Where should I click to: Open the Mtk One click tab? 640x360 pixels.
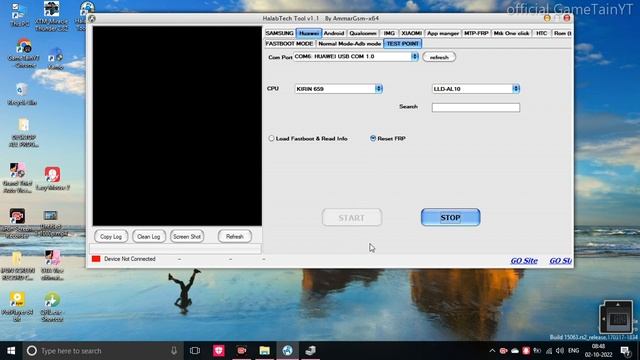point(511,33)
